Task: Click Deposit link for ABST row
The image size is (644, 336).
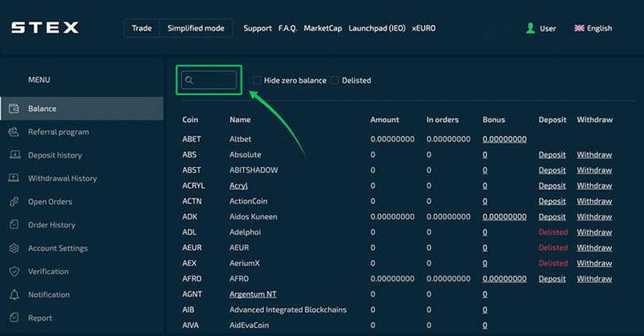Action: 552,170
